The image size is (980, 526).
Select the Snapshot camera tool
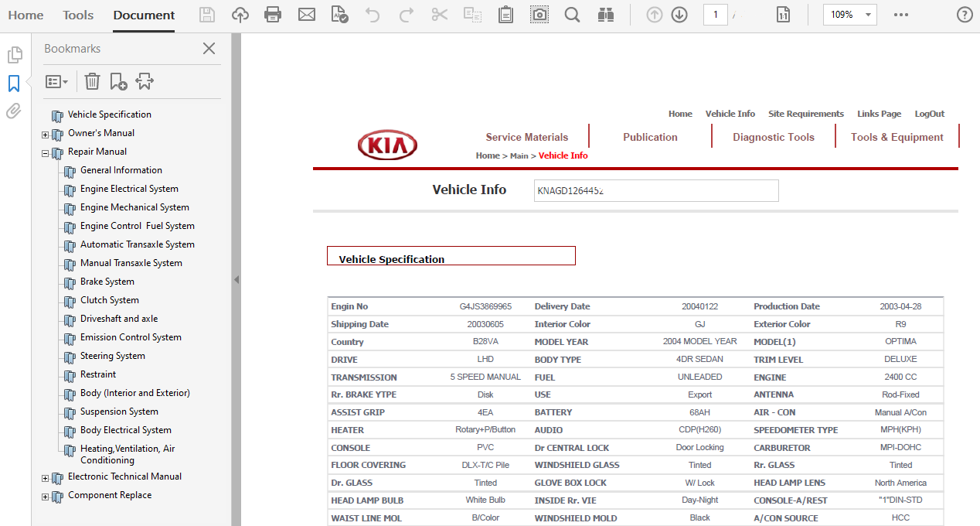click(x=539, y=15)
